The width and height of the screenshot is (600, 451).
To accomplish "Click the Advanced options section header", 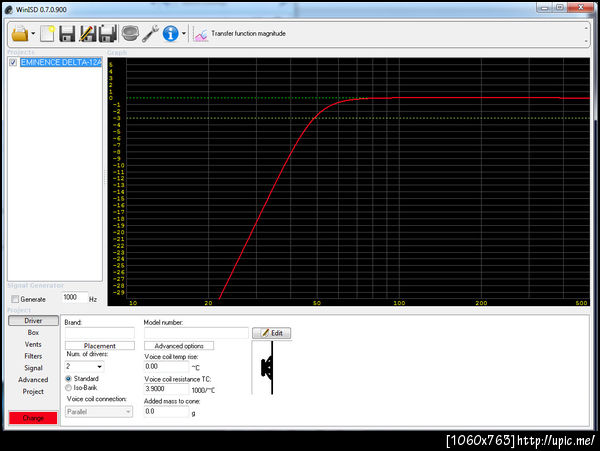I will coord(179,346).
